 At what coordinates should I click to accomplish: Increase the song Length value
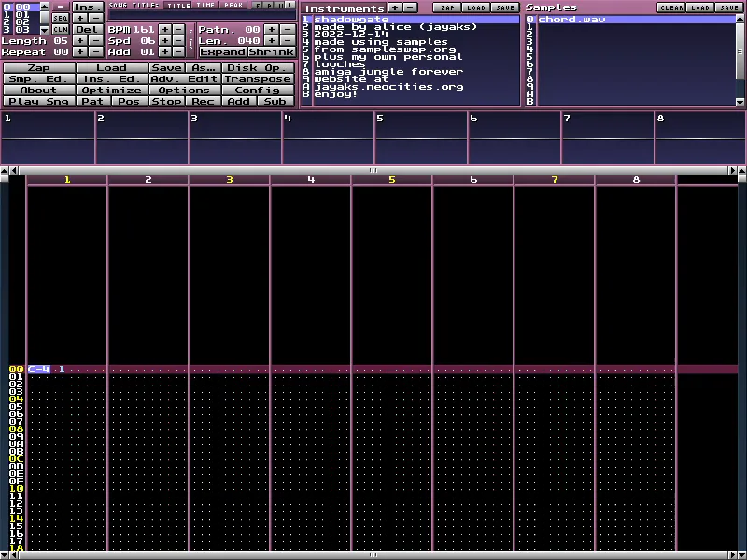point(80,40)
